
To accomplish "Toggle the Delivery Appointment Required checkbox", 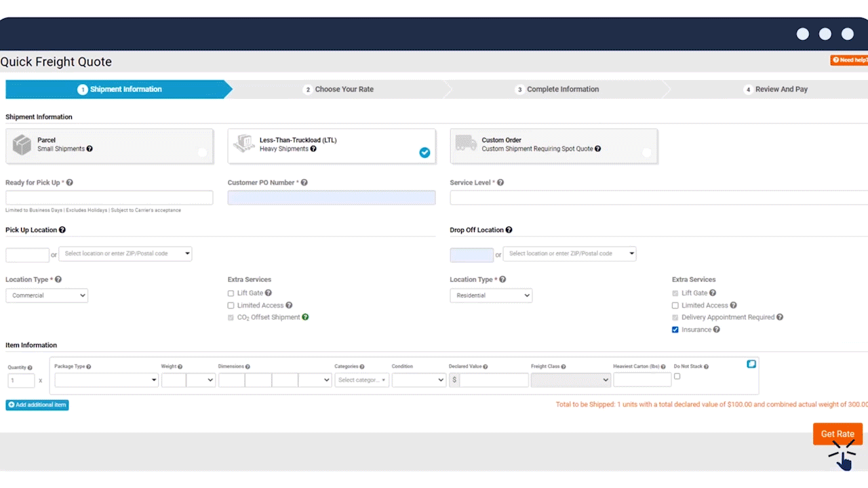I will tap(675, 317).
